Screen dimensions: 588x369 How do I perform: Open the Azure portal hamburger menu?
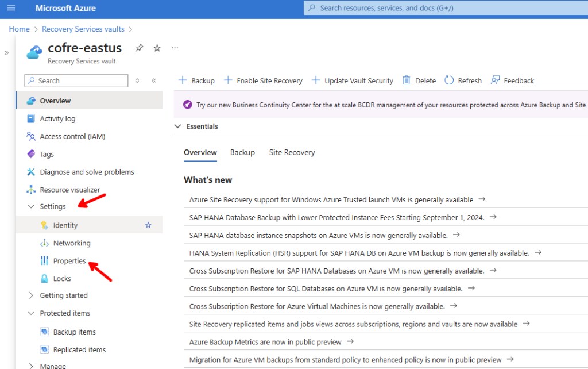11,9
